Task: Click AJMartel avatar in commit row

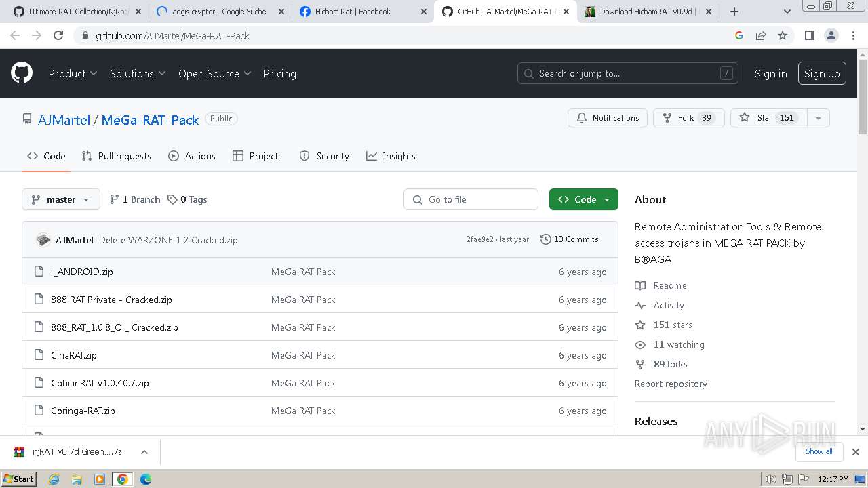Action: (43, 240)
